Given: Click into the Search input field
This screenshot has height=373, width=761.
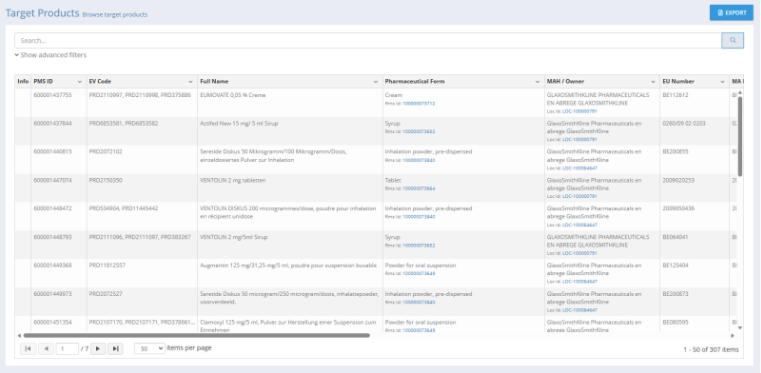Looking at the screenshot, I should [368, 41].
